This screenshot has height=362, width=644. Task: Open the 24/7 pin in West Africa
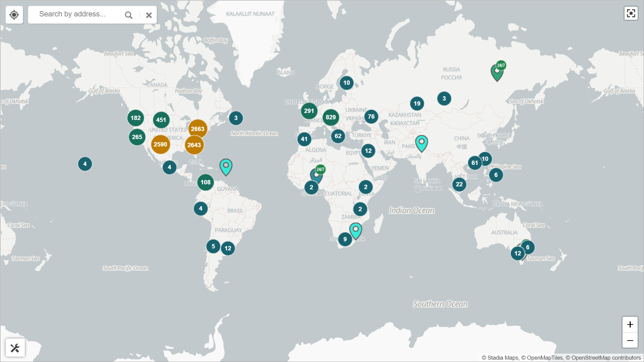(x=316, y=175)
